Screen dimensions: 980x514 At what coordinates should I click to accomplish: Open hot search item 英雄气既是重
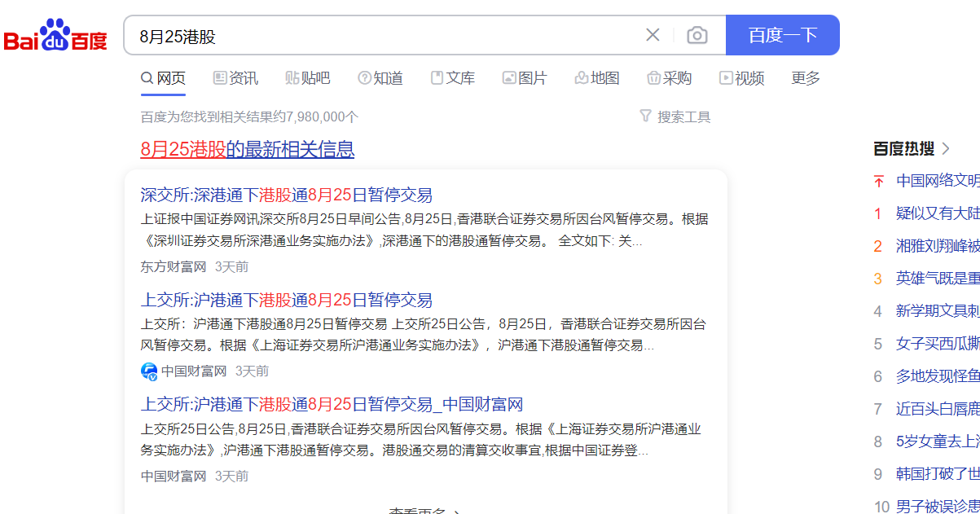(x=938, y=278)
